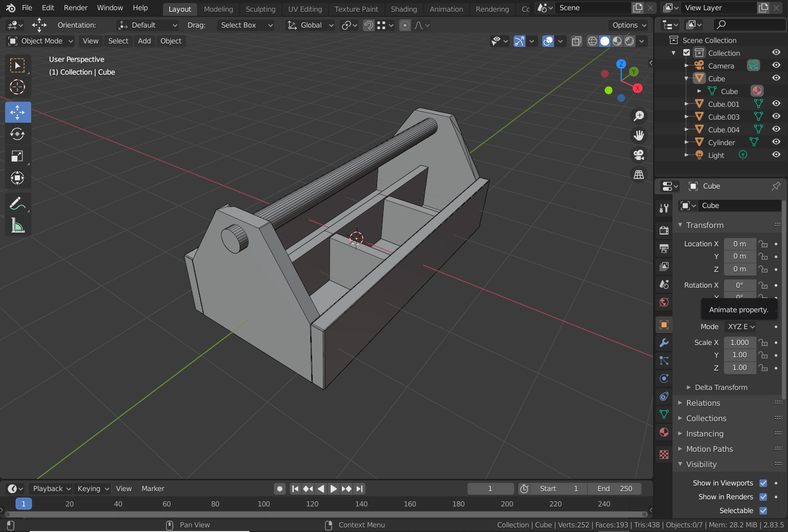Viewport: 788px width, 532px height.
Task: Switch perspective/orthographic grid icon
Action: click(x=639, y=174)
